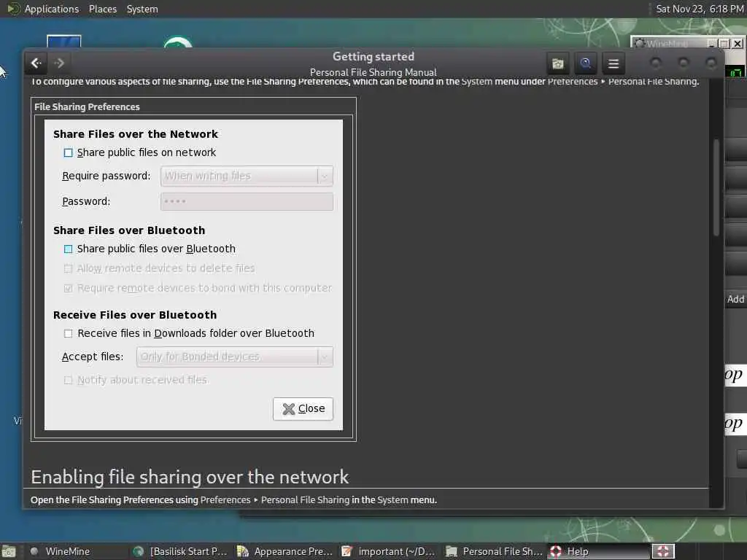Toggle the Share public files on network checkbox

tap(68, 152)
